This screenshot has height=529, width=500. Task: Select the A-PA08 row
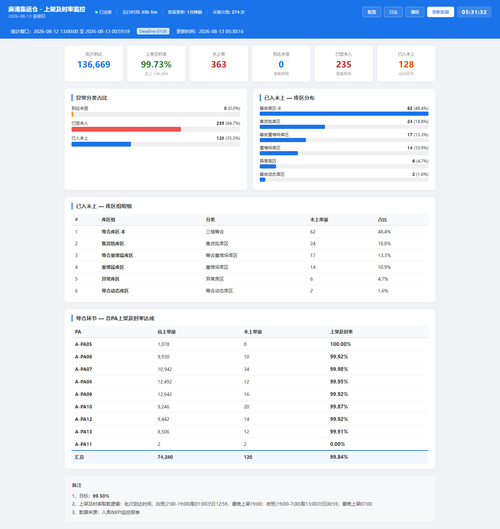[250, 382]
